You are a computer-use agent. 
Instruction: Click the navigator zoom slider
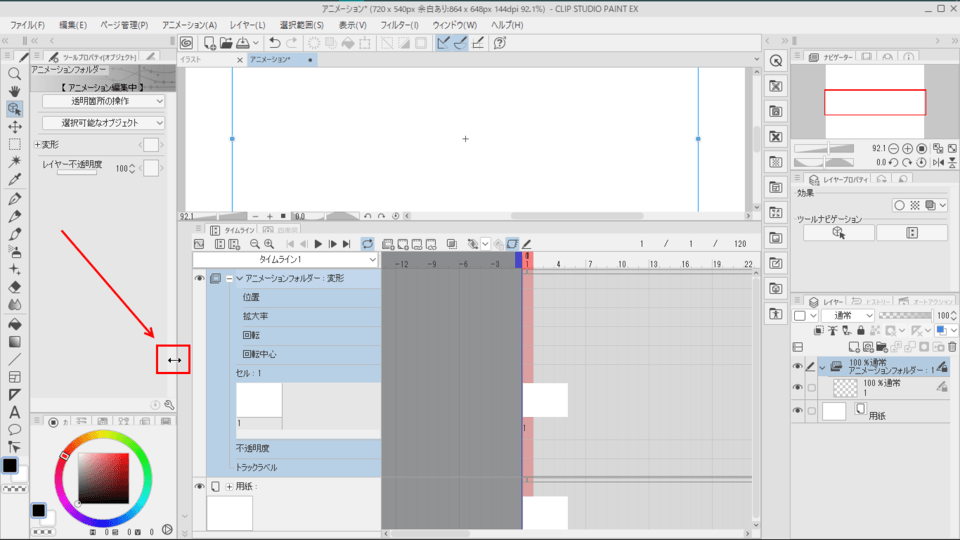click(824, 148)
